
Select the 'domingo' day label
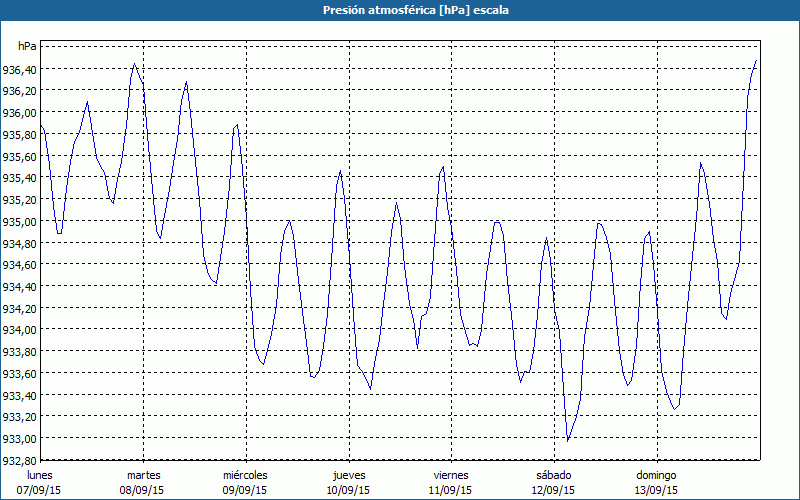pos(656,475)
